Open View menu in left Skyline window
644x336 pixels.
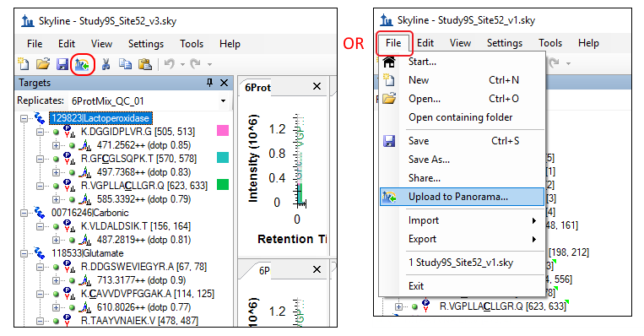101,44
